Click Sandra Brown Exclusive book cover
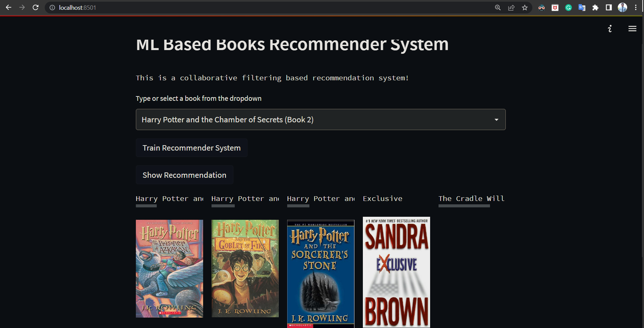The height and width of the screenshot is (328, 644). 396,272
